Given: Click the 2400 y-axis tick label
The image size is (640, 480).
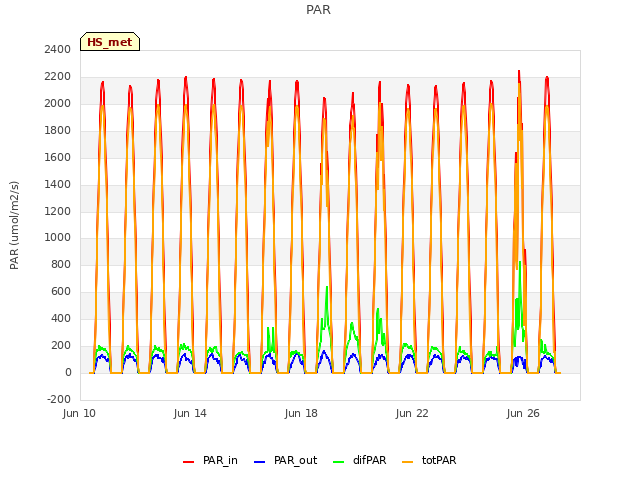Looking at the screenshot, I should 58,50.
